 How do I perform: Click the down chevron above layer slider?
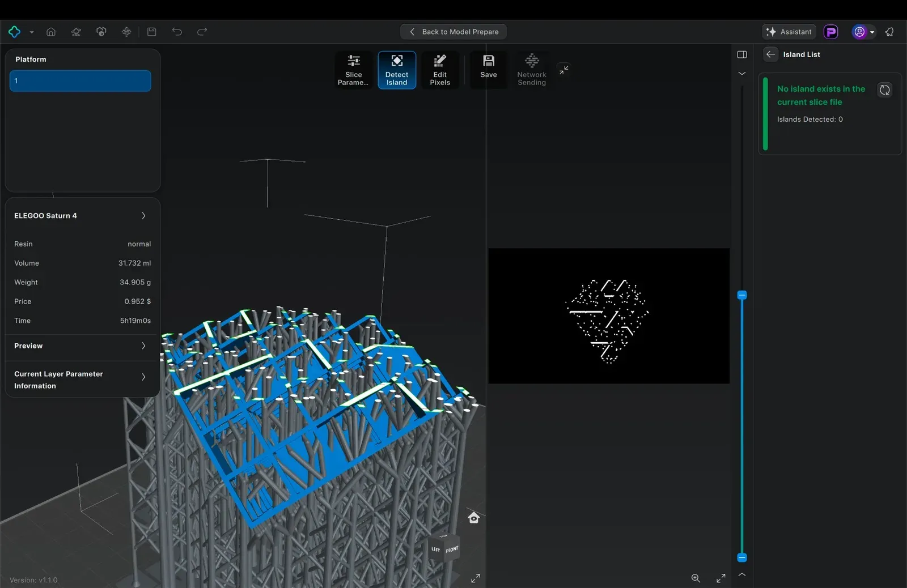point(742,74)
